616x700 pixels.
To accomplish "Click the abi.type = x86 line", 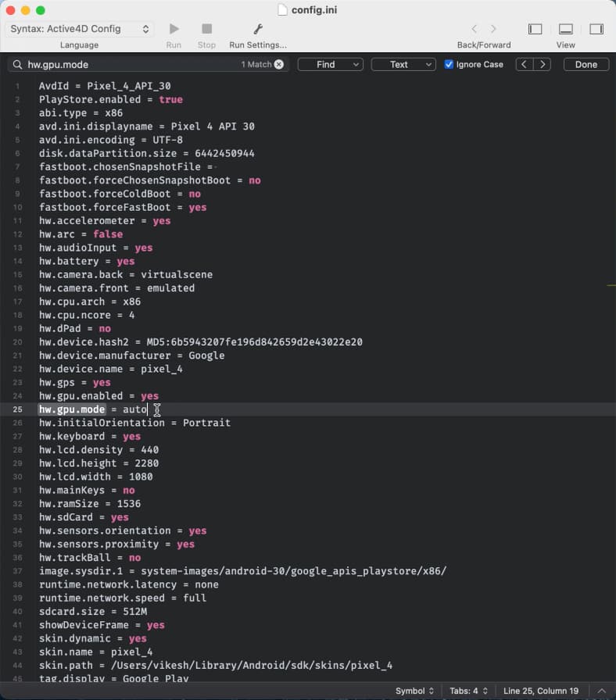I will point(81,113).
